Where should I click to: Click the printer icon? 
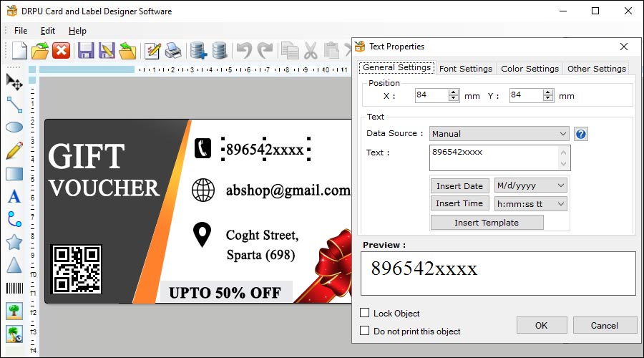pyautogui.click(x=173, y=51)
